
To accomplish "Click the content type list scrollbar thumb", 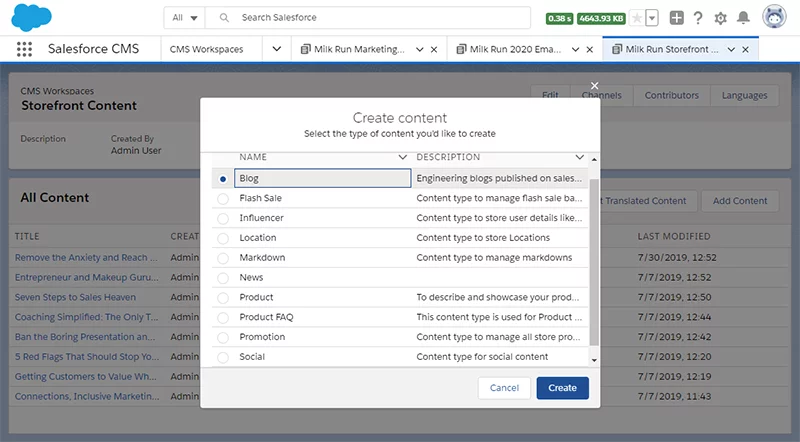I will pos(594,262).
